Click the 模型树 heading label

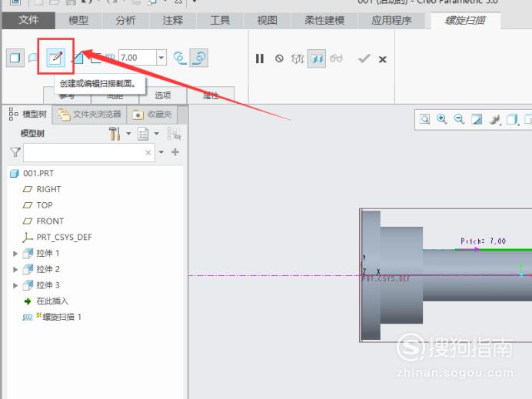(32, 133)
